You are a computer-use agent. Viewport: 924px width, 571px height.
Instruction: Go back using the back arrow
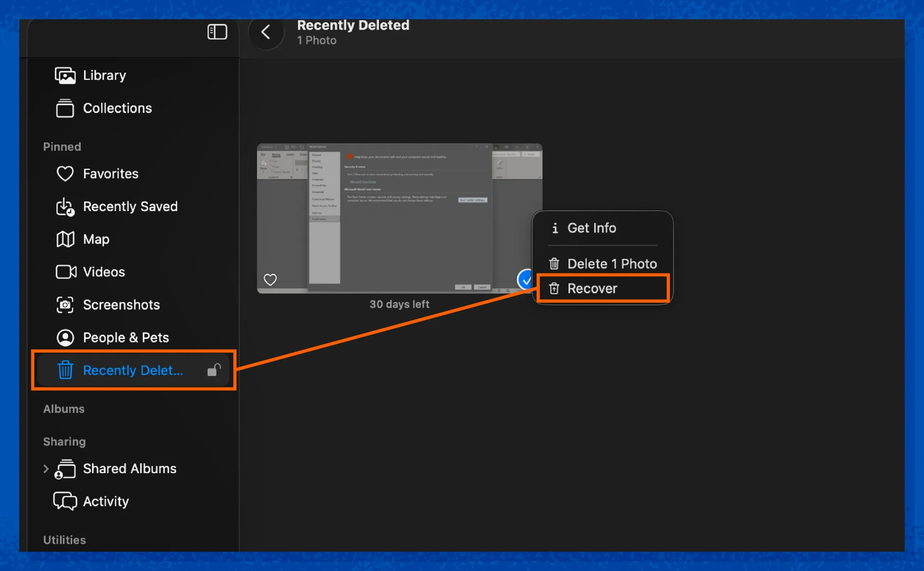pyautogui.click(x=266, y=32)
